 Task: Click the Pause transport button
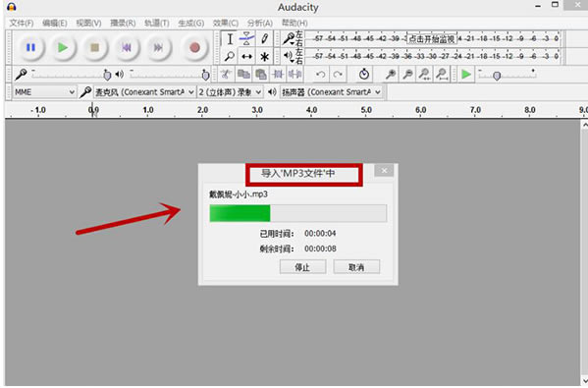coord(30,48)
